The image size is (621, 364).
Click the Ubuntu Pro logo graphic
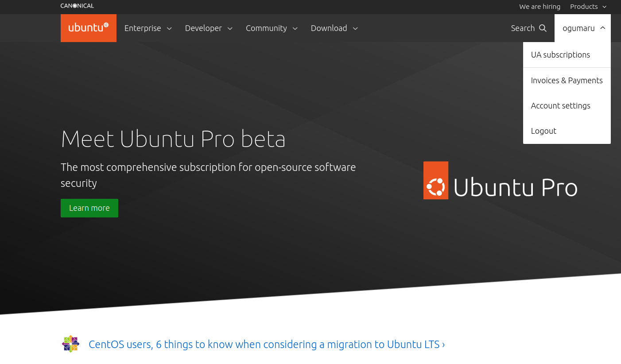(x=500, y=180)
